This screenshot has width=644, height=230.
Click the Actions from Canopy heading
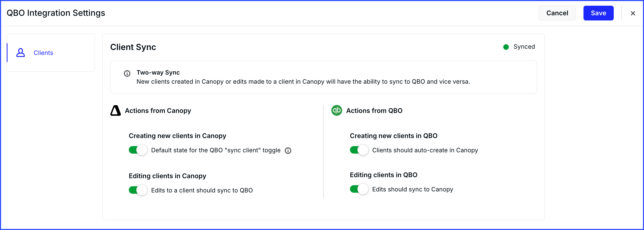click(158, 111)
